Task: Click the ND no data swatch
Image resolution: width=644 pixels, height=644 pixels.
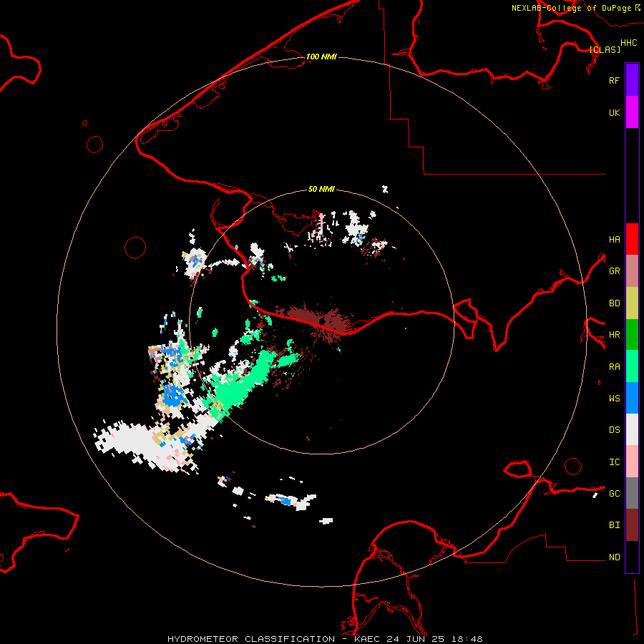Action: pos(632,557)
